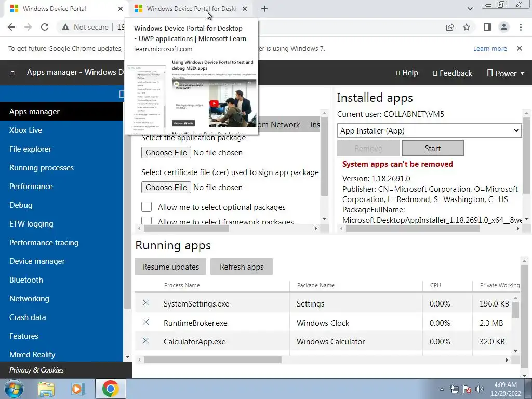Open Help in the portal header
The image size is (532, 399).
click(407, 73)
